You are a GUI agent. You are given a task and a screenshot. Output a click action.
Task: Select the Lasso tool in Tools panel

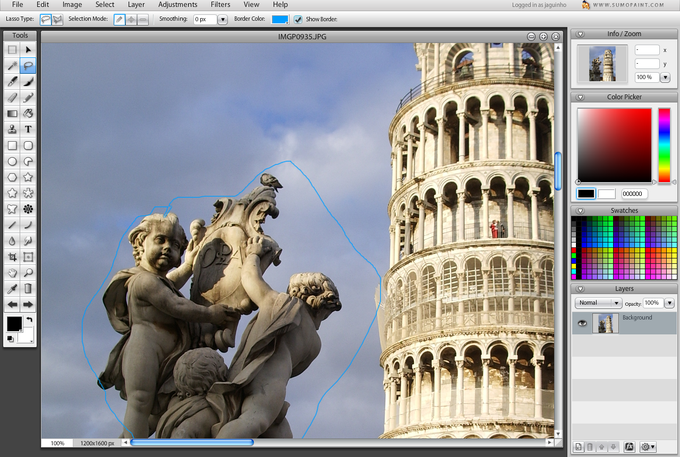click(28, 65)
